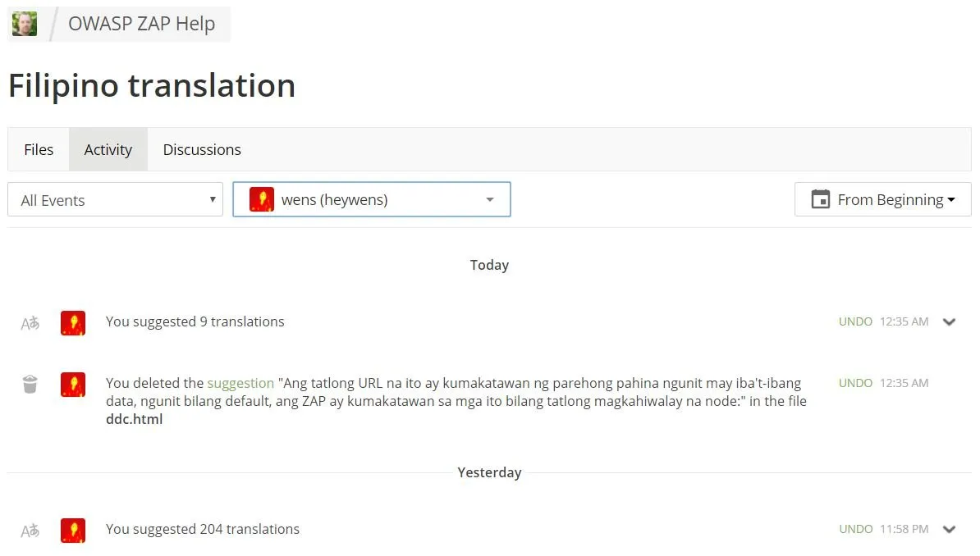
Task: Click the translation icon beside 9 translations entry
Action: coord(30,323)
